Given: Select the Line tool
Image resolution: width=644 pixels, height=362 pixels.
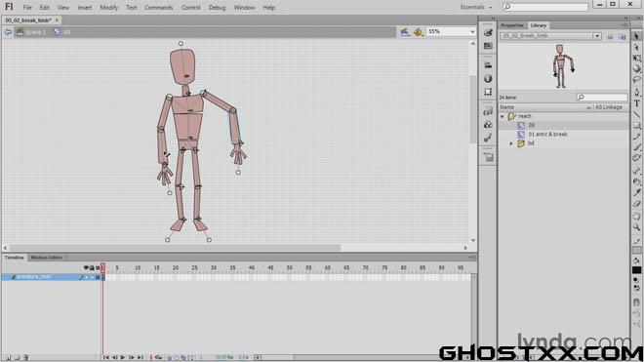Looking at the screenshot, I should click(x=636, y=114).
